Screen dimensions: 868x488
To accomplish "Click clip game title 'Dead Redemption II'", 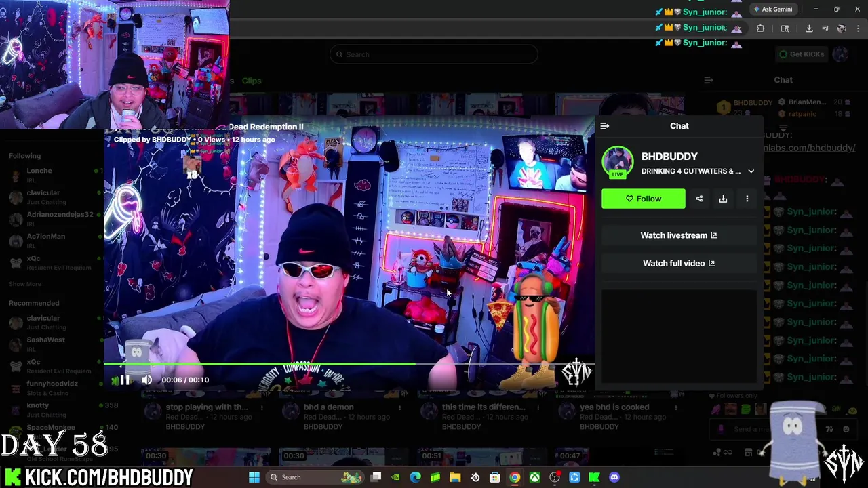I will pyautogui.click(x=266, y=127).
